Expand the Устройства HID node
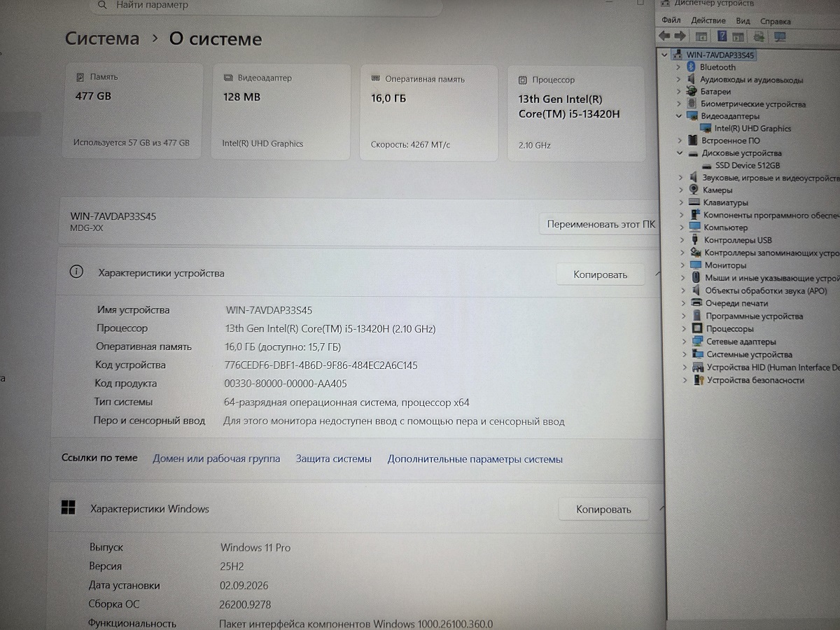The width and height of the screenshot is (840, 630). [x=685, y=367]
